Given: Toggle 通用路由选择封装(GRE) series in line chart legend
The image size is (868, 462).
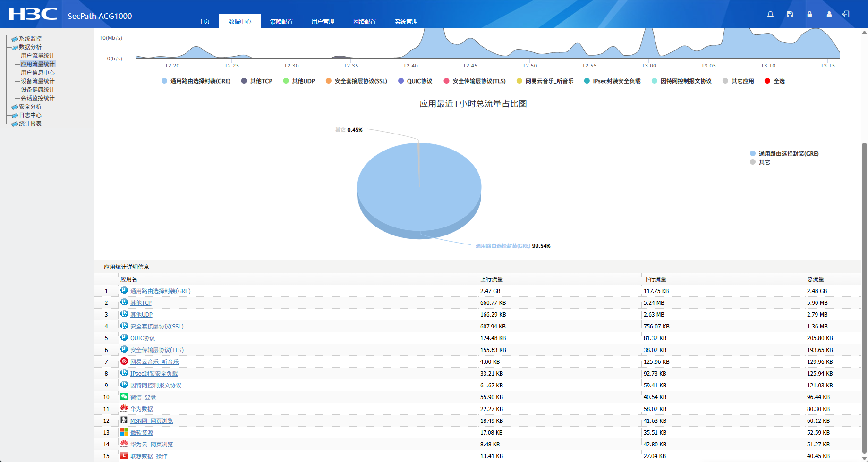Looking at the screenshot, I should [x=196, y=81].
